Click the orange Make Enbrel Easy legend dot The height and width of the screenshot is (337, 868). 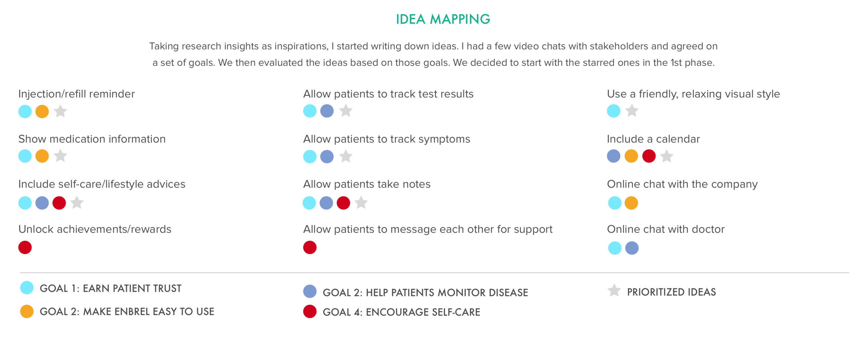click(x=27, y=311)
